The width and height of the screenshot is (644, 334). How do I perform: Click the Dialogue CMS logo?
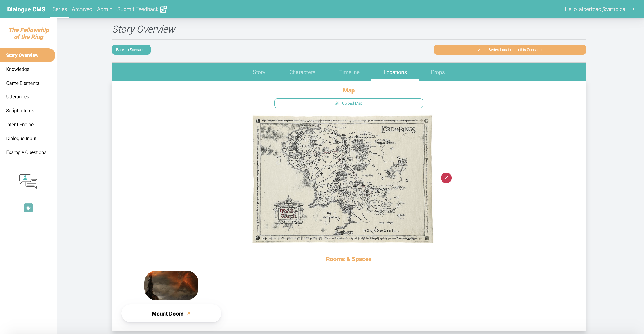pyautogui.click(x=26, y=9)
